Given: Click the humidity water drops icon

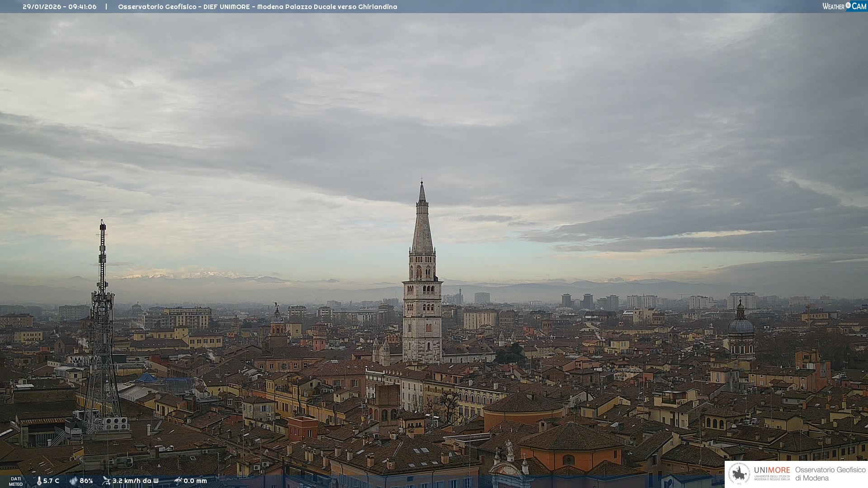Looking at the screenshot, I should 73,481.
